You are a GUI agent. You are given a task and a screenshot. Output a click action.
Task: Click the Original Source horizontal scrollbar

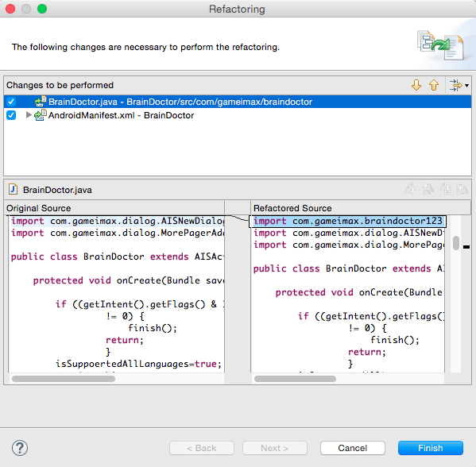(x=64, y=379)
